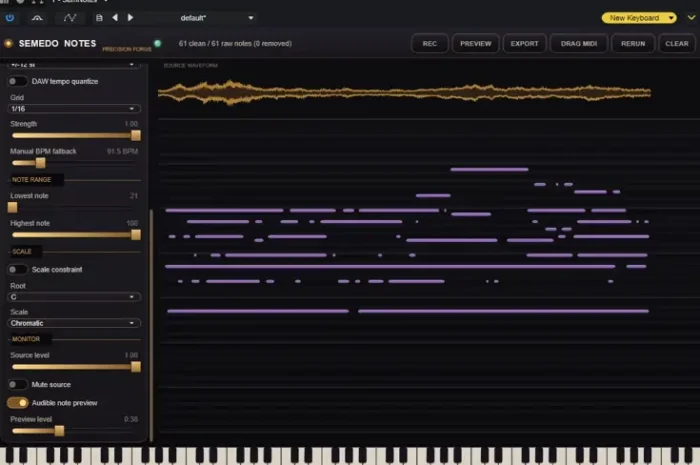Click the Semedo Notes logo icon
Screen dimensions: 700x465
(8, 43)
